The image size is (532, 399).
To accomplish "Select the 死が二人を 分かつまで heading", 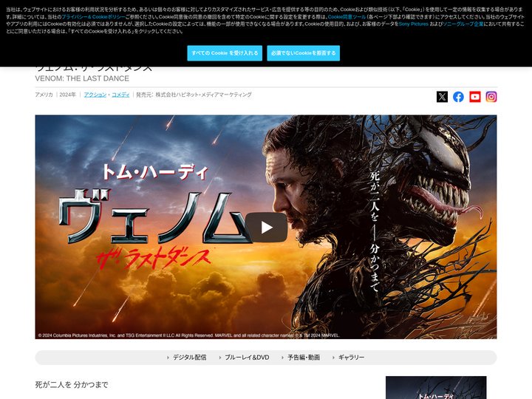I will 72,385.
